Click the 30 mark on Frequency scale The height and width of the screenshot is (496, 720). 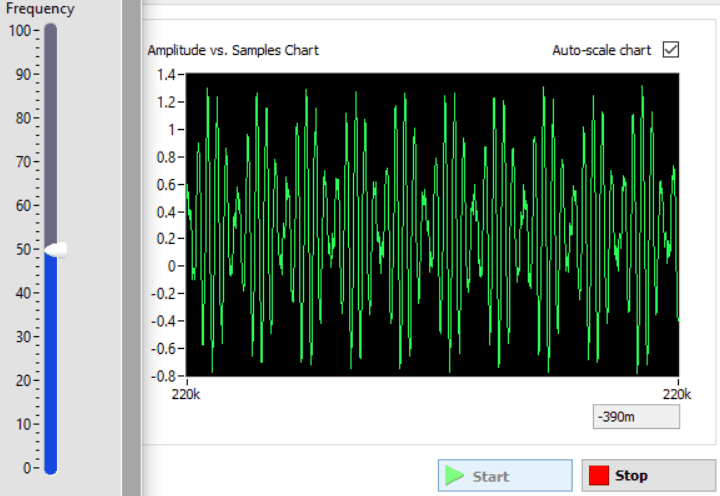tap(23, 337)
